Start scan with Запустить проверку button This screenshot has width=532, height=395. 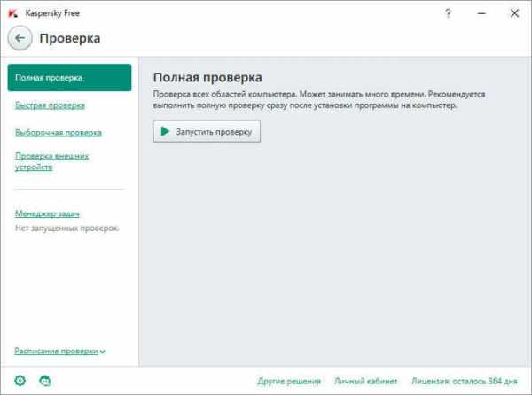click(x=207, y=131)
